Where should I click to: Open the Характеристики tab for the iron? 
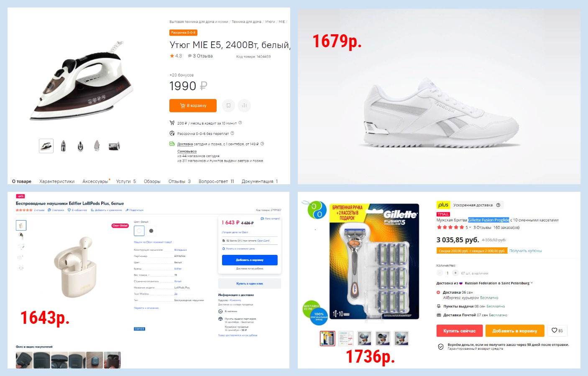pos(57,181)
